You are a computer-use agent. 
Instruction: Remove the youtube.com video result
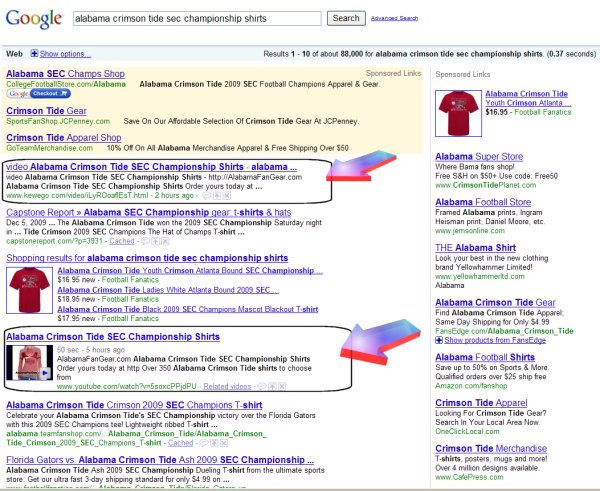(282, 387)
